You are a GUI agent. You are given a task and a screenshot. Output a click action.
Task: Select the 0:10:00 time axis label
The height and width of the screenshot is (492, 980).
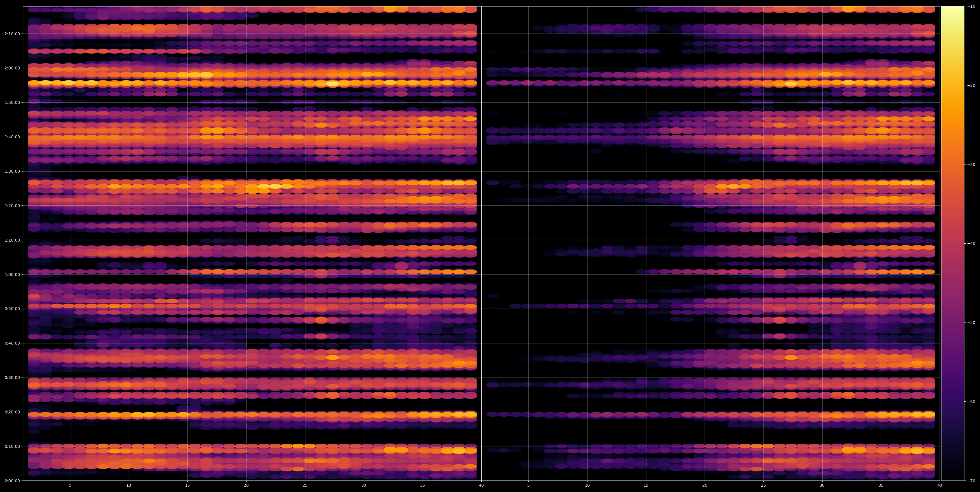click(x=12, y=446)
